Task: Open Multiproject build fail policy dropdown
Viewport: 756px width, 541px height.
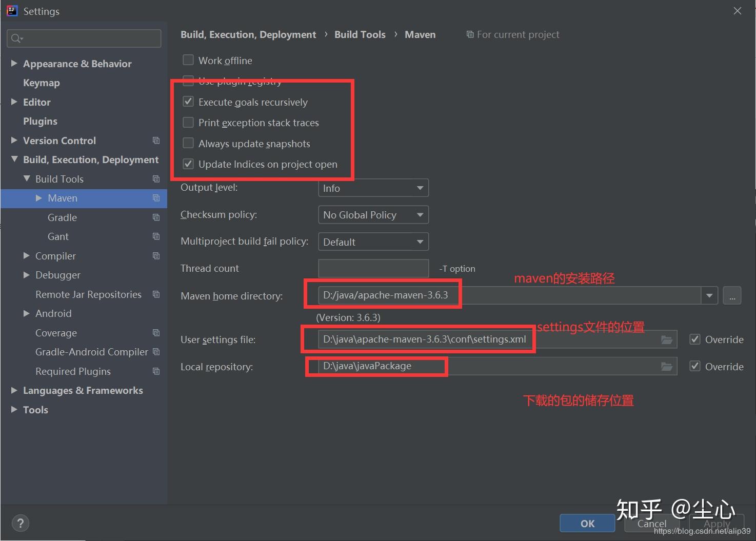Action: 373,242
